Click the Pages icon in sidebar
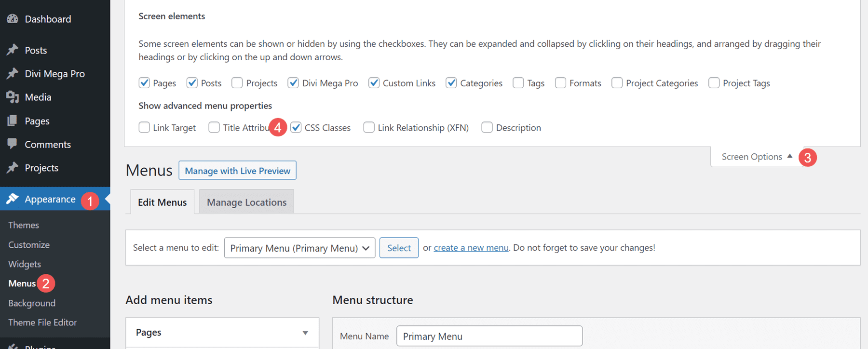Viewport: 868px width, 349px height. (13, 121)
